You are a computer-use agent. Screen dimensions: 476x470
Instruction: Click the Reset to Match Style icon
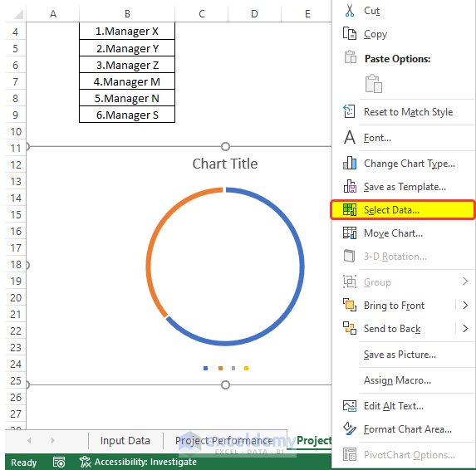(x=349, y=111)
